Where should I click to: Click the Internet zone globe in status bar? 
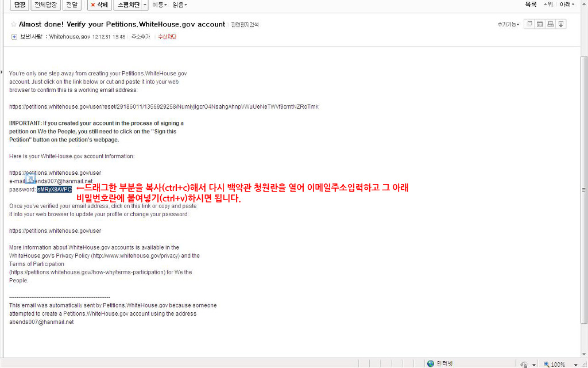coord(431,363)
